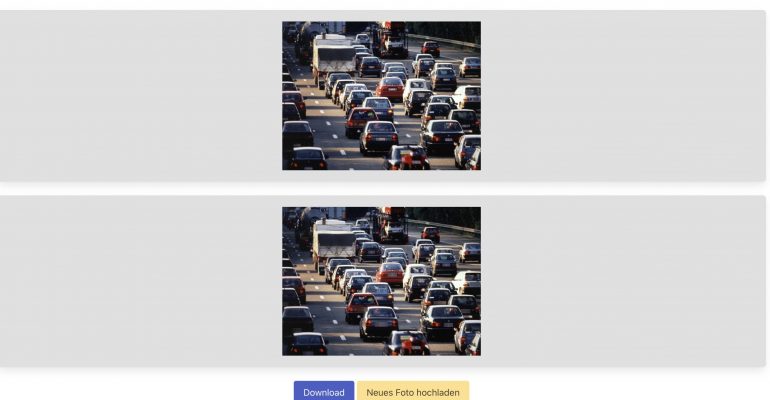Select the bright red sedan in upper photo
Screen dimensions: 770x400
coord(390,89)
